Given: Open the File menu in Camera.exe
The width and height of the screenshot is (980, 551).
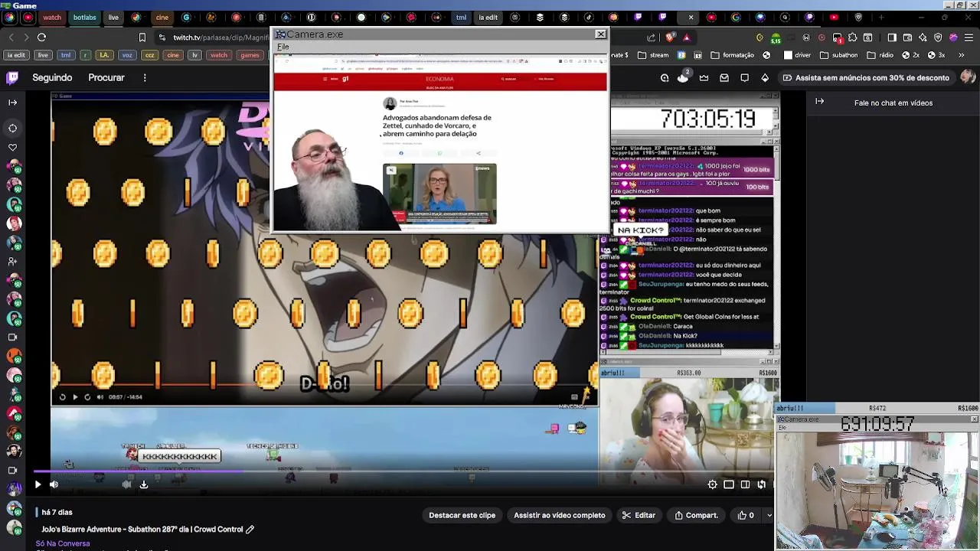Looking at the screenshot, I should tap(283, 47).
